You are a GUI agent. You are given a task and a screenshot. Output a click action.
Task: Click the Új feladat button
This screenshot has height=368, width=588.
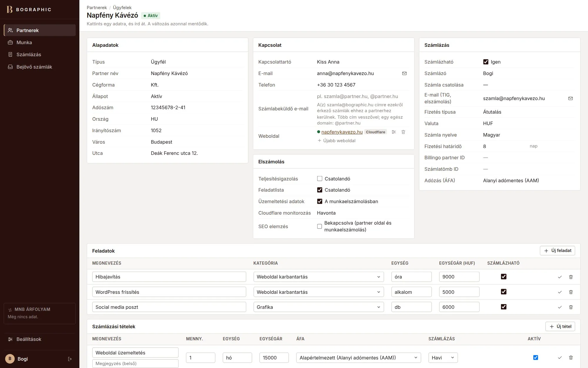557,251
